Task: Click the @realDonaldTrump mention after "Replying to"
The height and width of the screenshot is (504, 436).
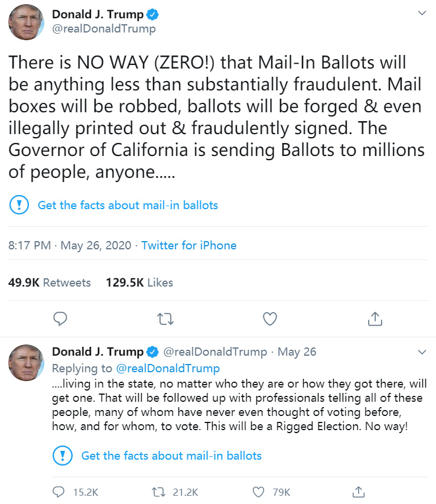Action: pyautogui.click(x=168, y=368)
